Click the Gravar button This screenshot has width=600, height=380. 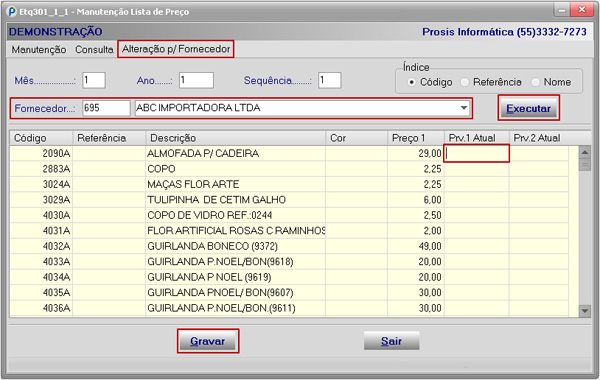(208, 341)
